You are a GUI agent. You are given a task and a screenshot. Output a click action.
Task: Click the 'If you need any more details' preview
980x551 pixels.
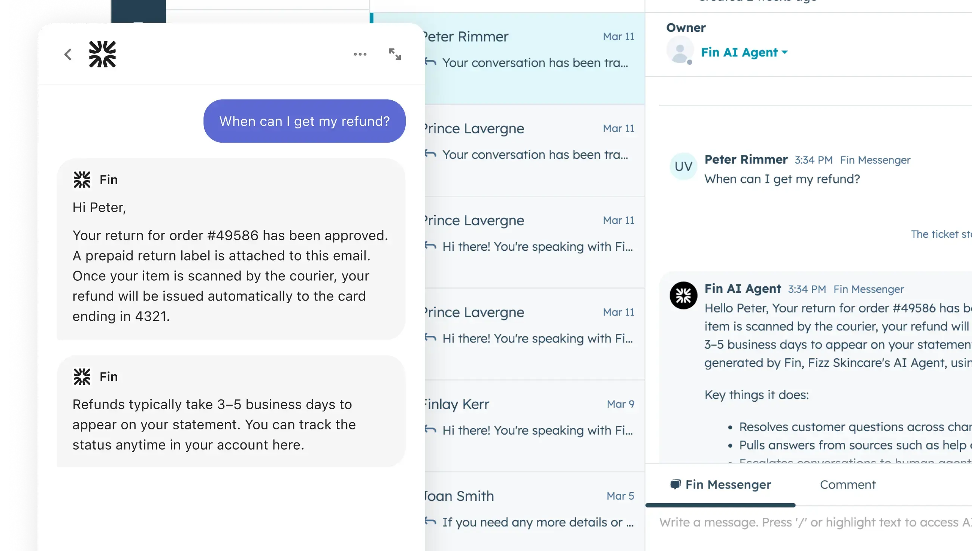(538, 522)
